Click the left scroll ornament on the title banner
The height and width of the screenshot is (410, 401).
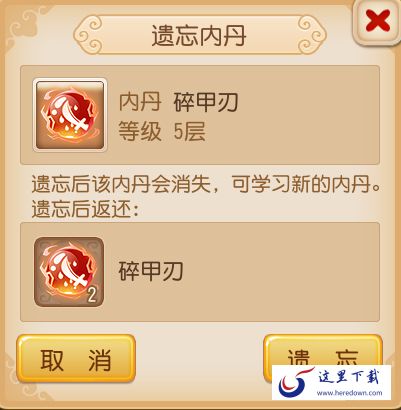tap(88, 35)
